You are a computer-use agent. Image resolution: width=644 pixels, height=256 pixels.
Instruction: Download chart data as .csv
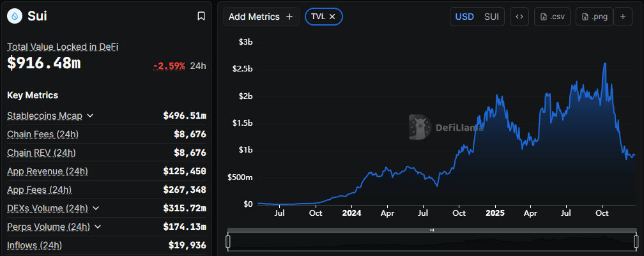tap(552, 17)
